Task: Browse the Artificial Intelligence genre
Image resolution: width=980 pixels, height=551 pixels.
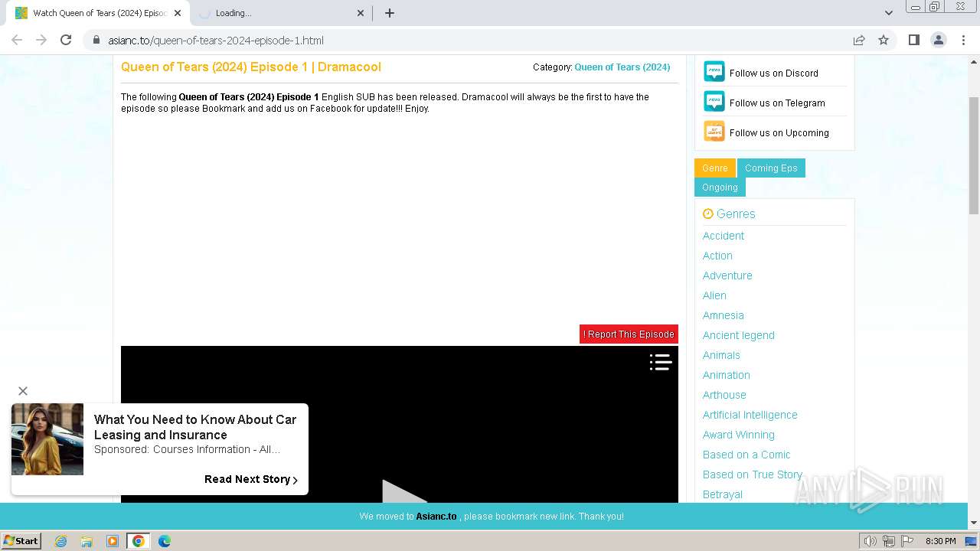Action: pyautogui.click(x=750, y=415)
